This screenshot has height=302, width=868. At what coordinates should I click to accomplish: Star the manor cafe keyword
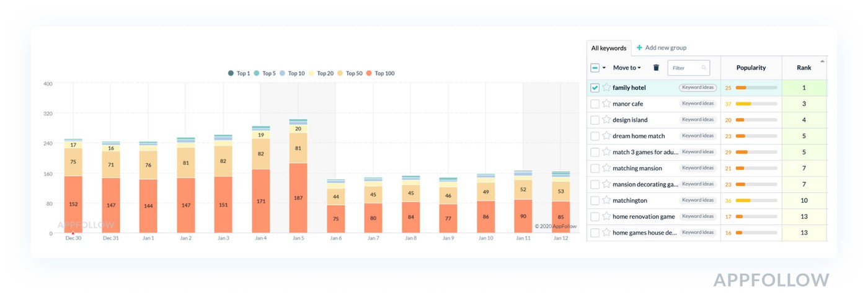[606, 104]
